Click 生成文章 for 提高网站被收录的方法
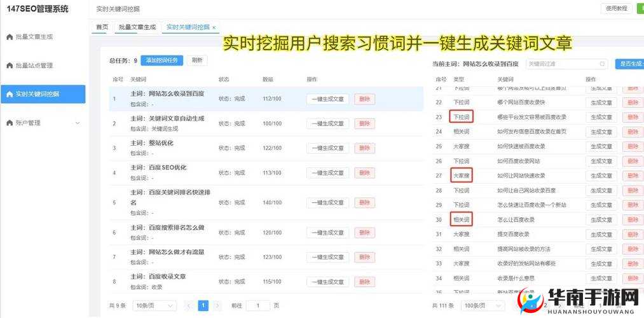 601,249
